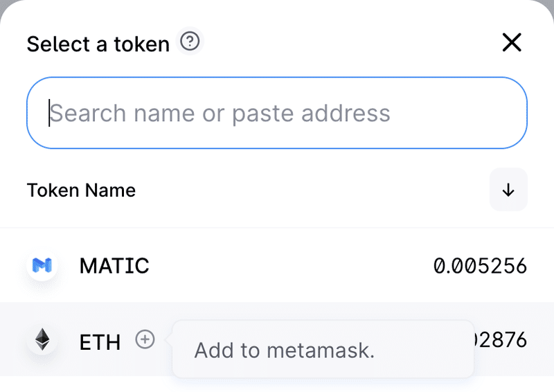Reverse token sort order with arrow button
Image resolution: width=554 pixels, height=392 pixels.
tap(508, 190)
